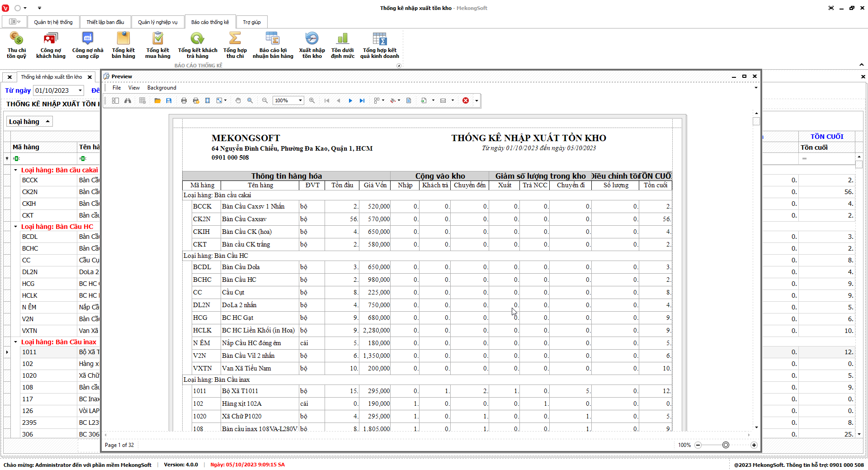Click the zoom slider handle at bottom

point(726,445)
